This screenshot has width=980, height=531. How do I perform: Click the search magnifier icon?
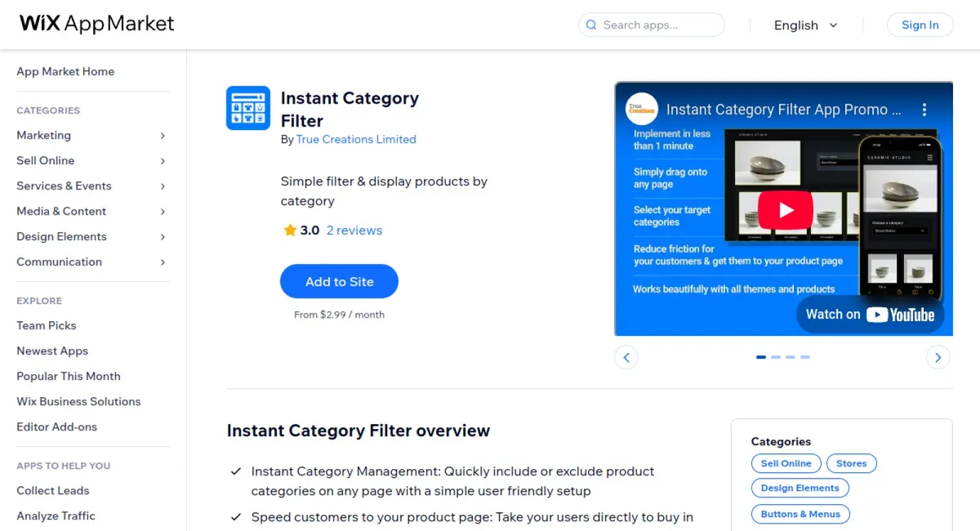pos(591,25)
